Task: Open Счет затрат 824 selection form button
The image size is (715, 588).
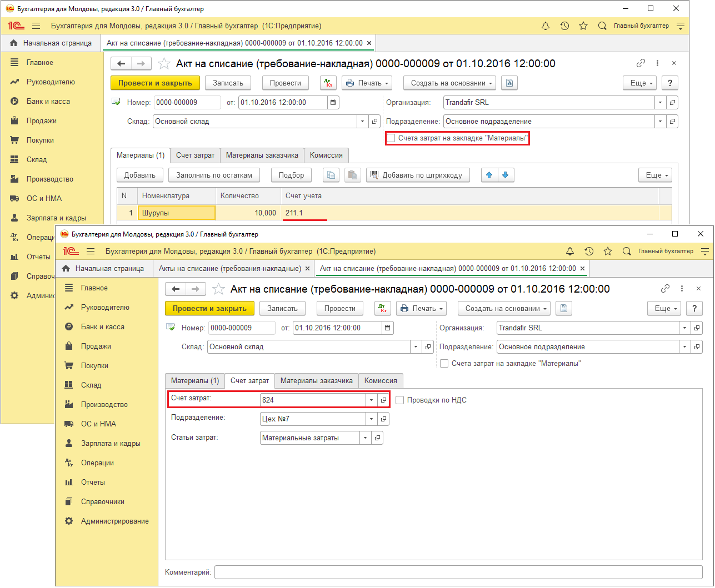Action: pos(383,400)
